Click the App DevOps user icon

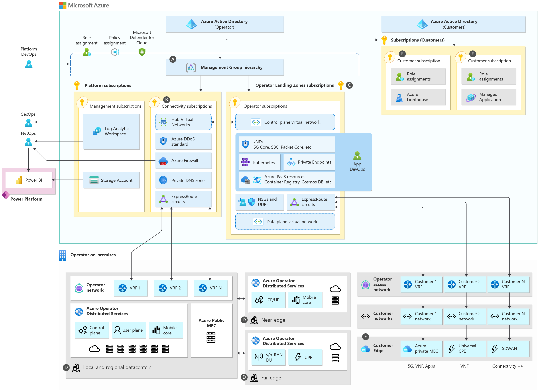click(x=357, y=156)
